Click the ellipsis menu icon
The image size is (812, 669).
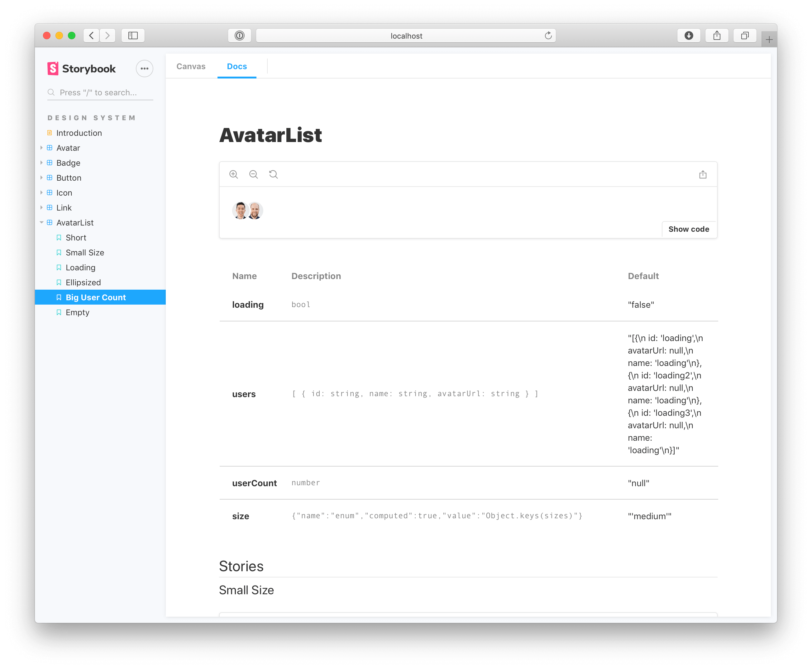click(144, 68)
